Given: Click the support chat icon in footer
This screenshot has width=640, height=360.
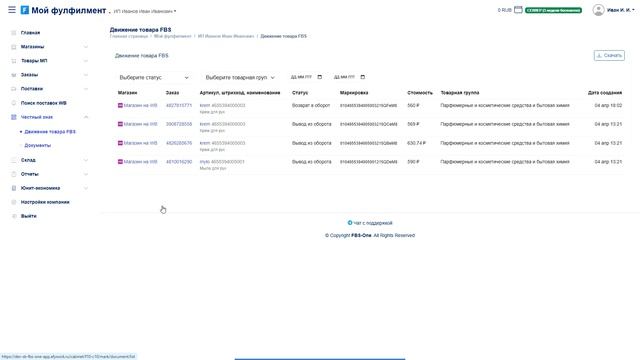Looking at the screenshot, I should click(350, 223).
